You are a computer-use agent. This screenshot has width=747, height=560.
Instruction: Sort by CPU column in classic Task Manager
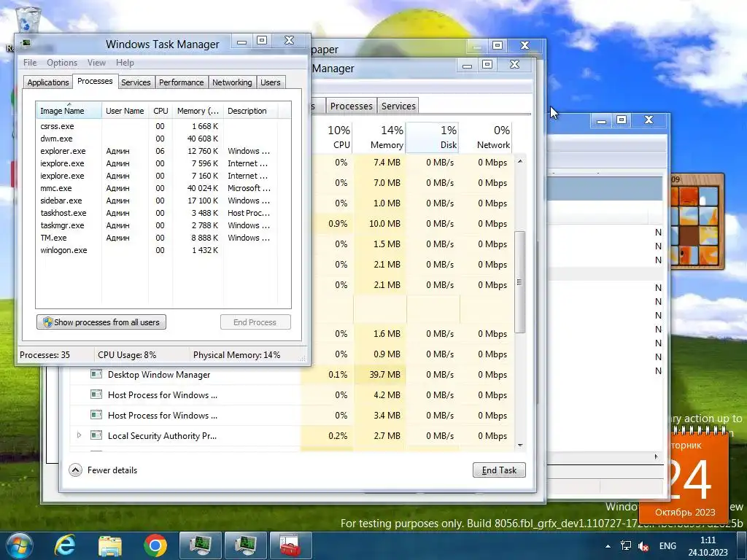[x=160, y=111]
